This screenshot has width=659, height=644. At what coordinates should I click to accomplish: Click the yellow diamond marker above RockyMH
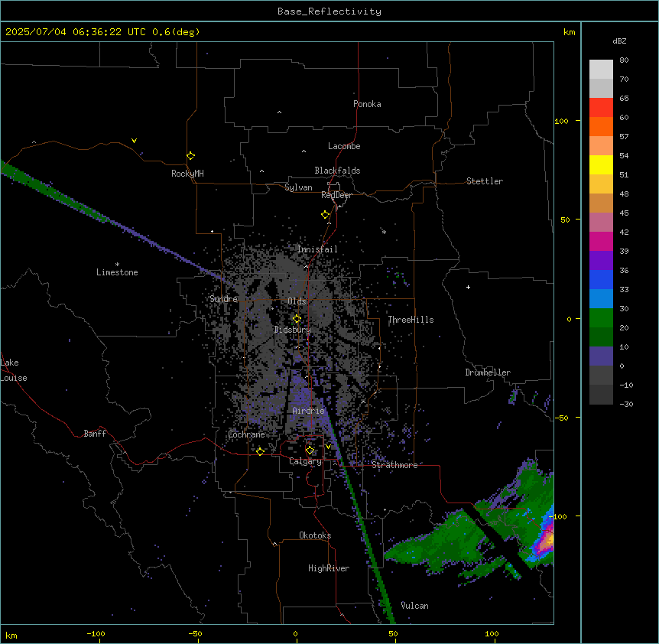click(x=190, y=155)
